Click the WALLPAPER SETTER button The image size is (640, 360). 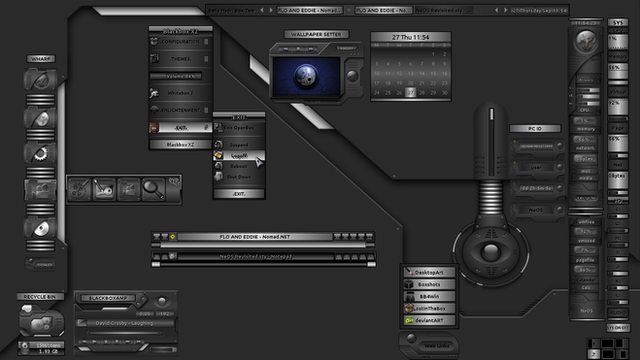[316, 34]
